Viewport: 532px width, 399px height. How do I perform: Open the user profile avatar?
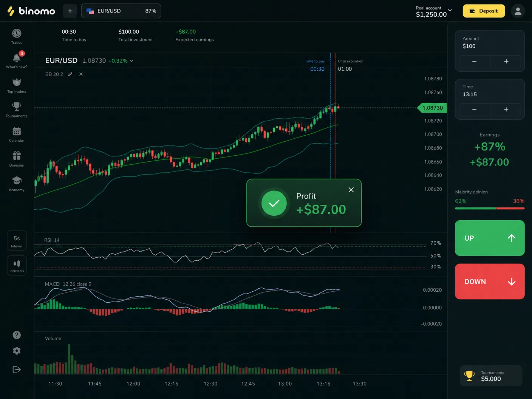tap(518, 11)
